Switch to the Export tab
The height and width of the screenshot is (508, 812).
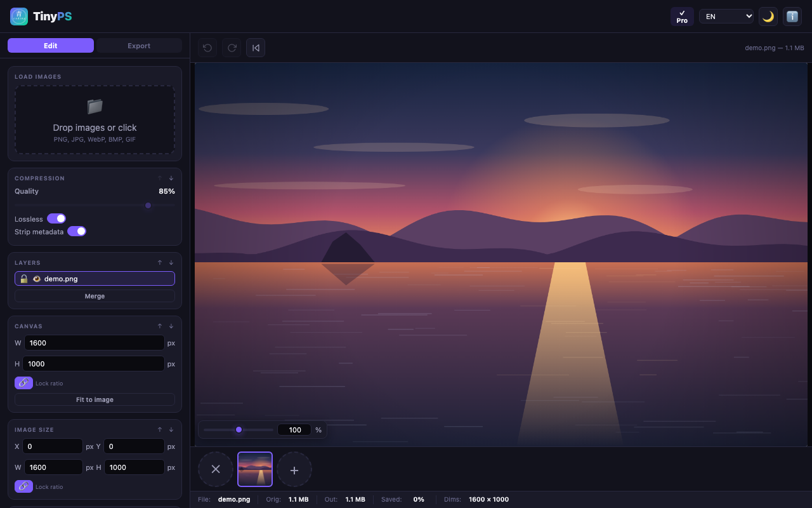point(139,46)
